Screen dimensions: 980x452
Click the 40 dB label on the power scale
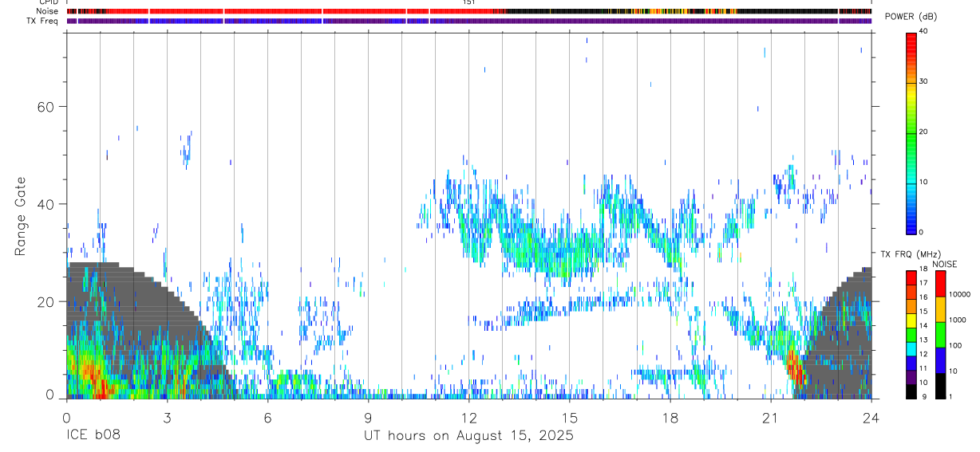click(924, 32)
